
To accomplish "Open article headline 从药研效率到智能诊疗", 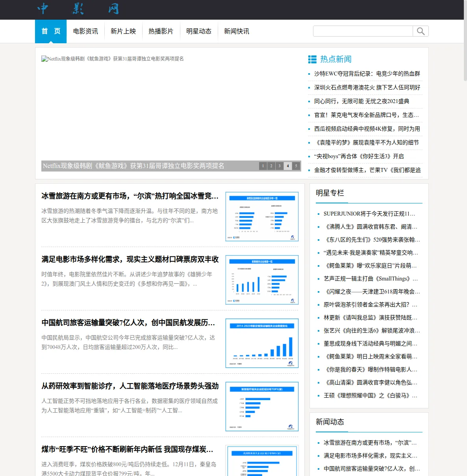I will 130,386.
